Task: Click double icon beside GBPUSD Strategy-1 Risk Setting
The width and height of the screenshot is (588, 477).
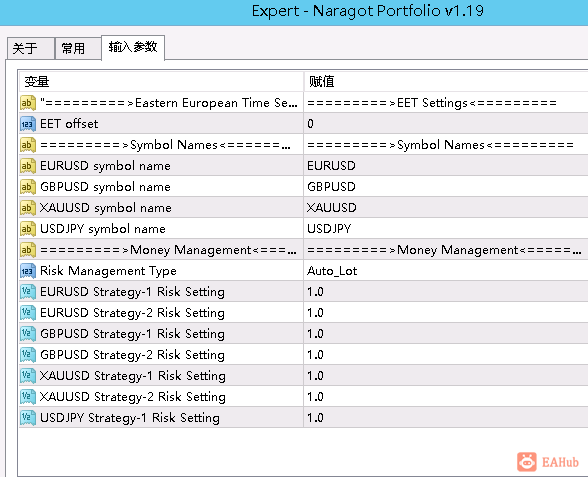Action: click(28, 334)
